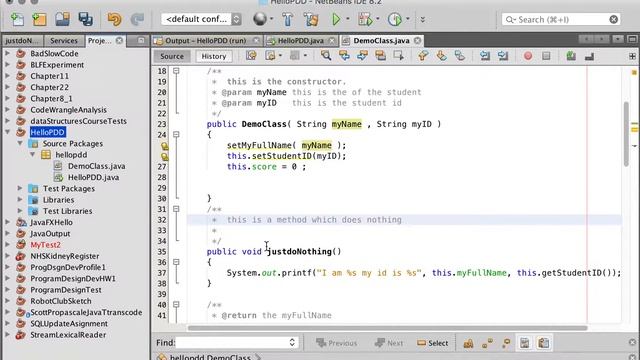Click the browser globe icon
The image size is (640, 360).
[x=260, y=19]
